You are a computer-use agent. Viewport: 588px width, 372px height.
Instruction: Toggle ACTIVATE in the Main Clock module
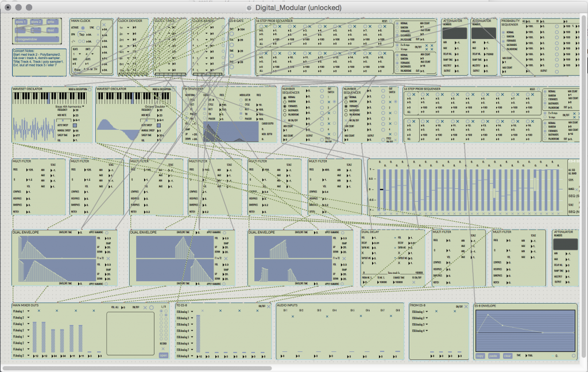click(83, 28)
